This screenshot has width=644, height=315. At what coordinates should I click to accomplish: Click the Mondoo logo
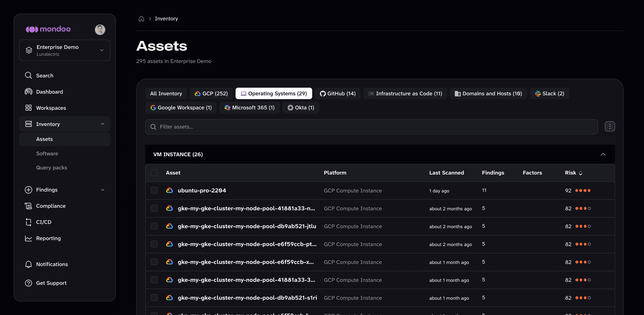(48, 29)
